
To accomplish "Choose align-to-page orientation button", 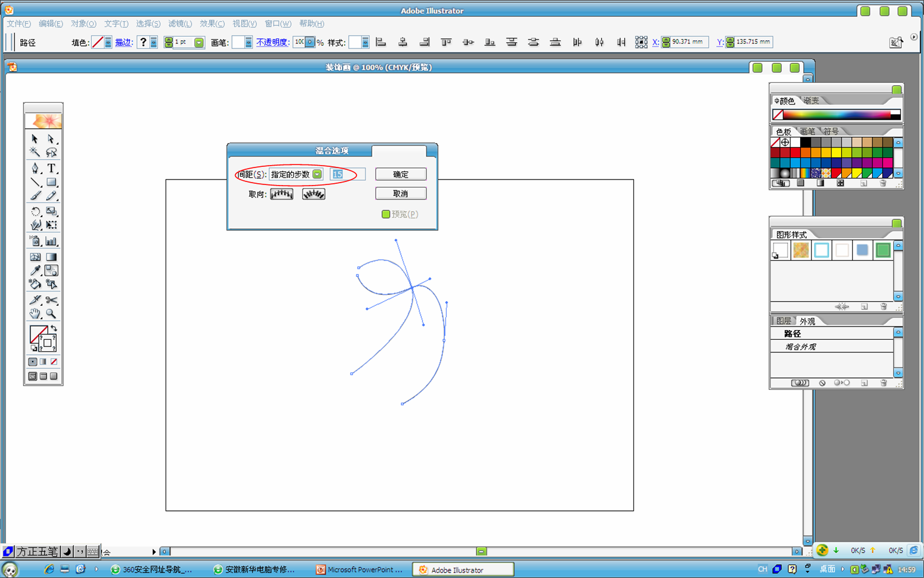I will [282, 194].
